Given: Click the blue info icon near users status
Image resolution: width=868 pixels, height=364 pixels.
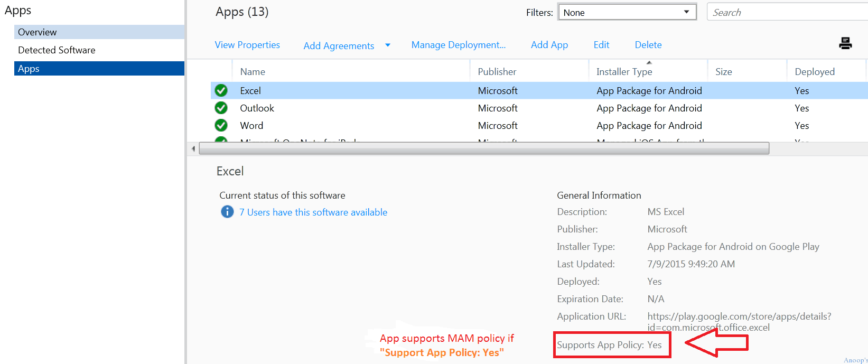Looking at the screenshot, I should [x=227, y=212].
